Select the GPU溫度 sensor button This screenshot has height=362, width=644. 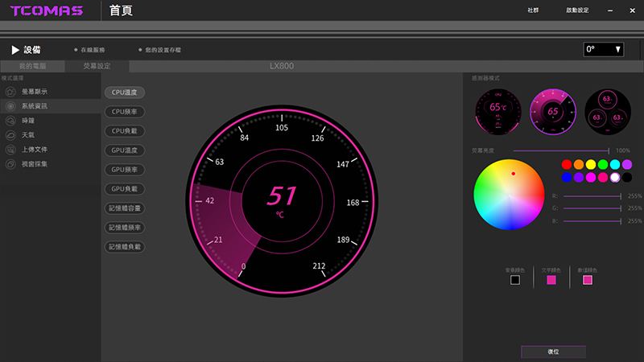(x=124, y=150)
